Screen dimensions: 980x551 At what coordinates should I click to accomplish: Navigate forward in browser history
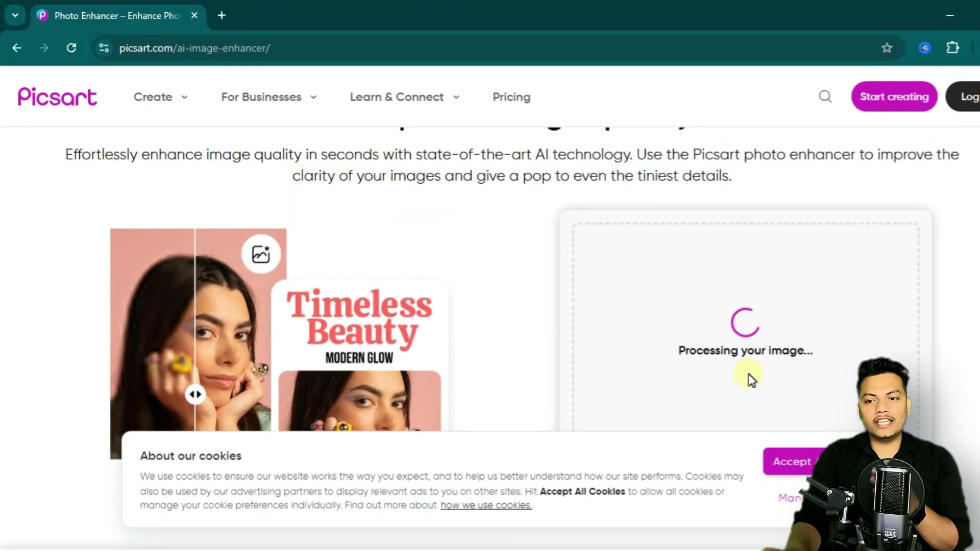(44, 48)
